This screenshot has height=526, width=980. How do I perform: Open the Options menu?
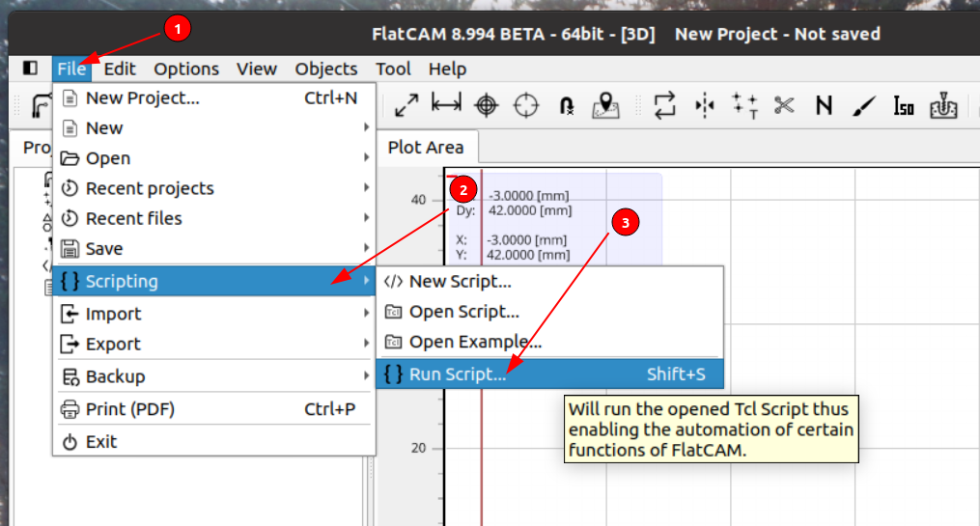coord(186,69)
